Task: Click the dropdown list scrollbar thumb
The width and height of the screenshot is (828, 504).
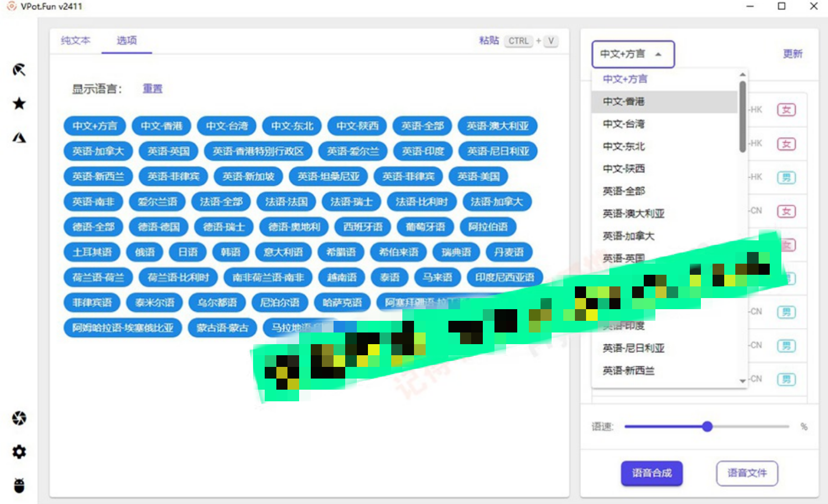Action: [743, 117]
